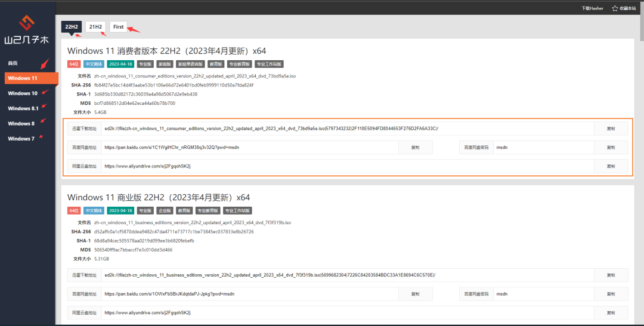Click the business_editions ISO file name text
The image size is (644, 326).
coord(192,222)
